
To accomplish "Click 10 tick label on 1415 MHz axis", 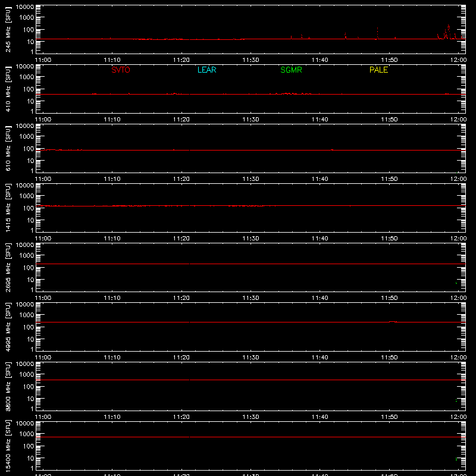I will 31,220.
